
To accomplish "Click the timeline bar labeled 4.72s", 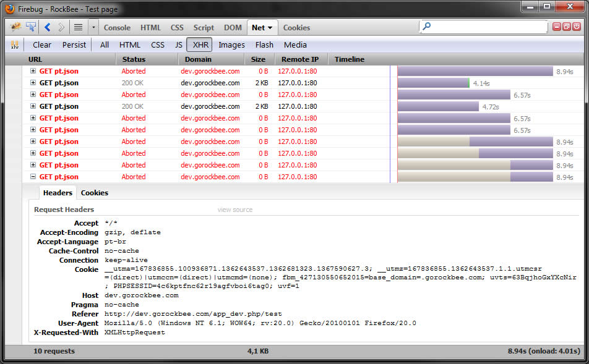I will 438,106.
